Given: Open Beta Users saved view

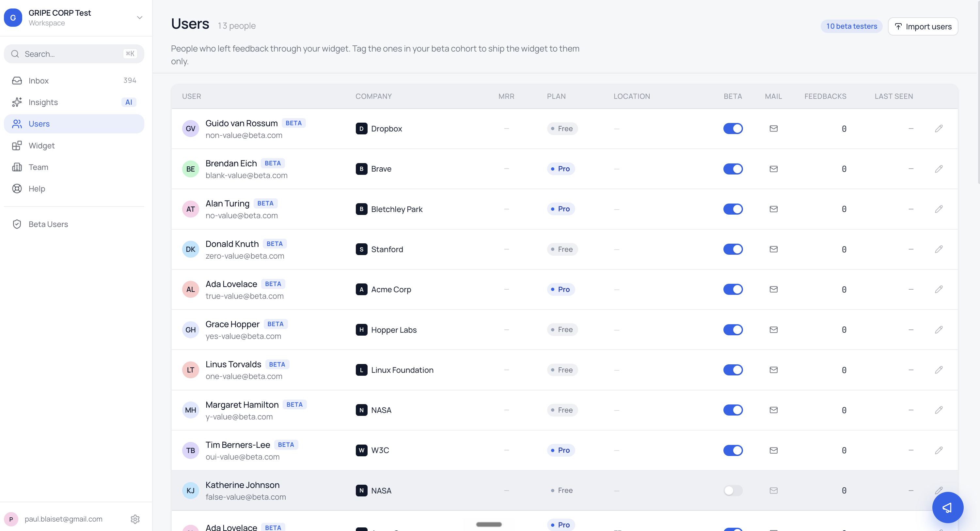Looking at the screenshot, I should tap(74, 224).
